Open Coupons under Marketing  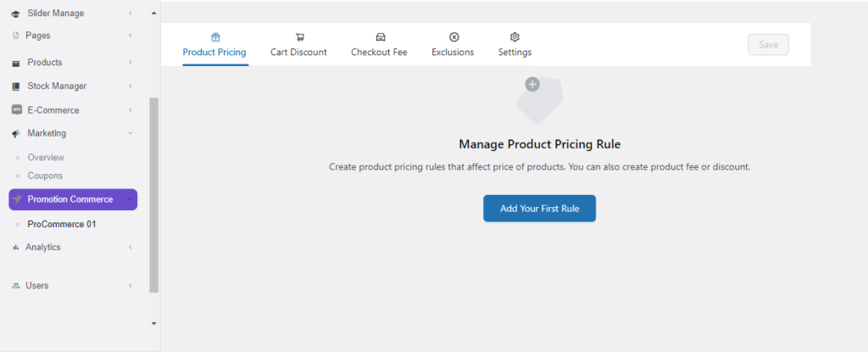click(x=45, y=176)
